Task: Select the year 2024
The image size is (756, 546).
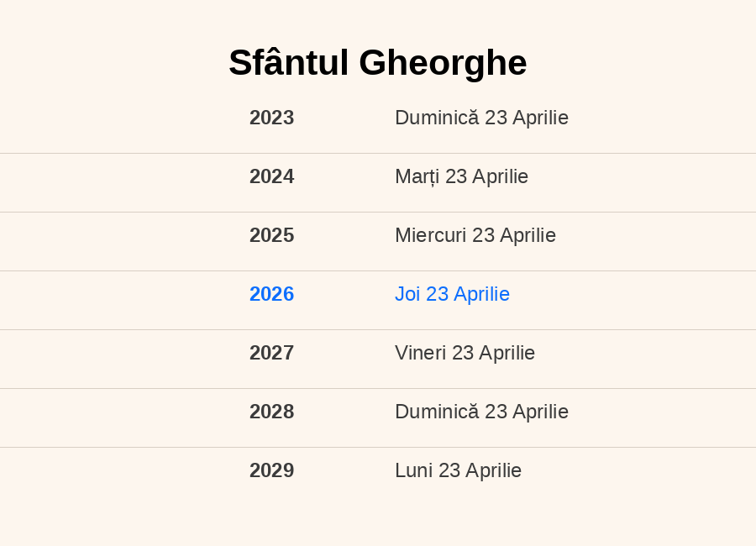Action: pyautogui.click(x=271, y=176)
